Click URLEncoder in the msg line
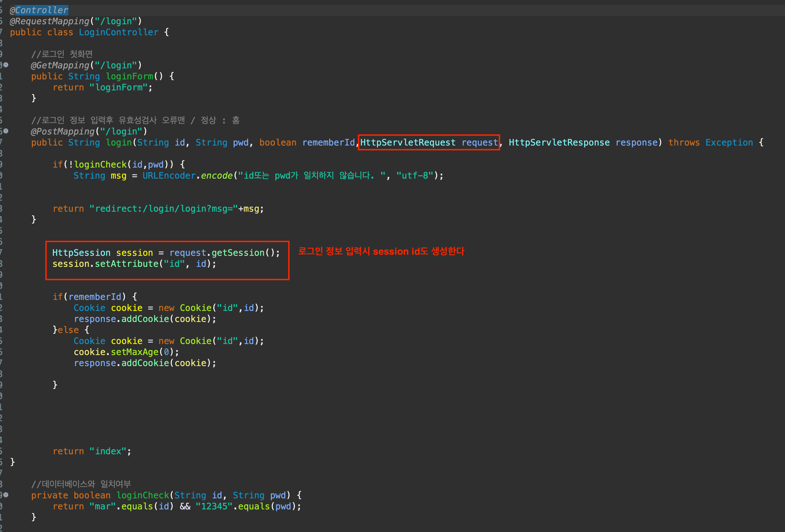The width and height of the screenshot is (785, 532). (169, 176)
